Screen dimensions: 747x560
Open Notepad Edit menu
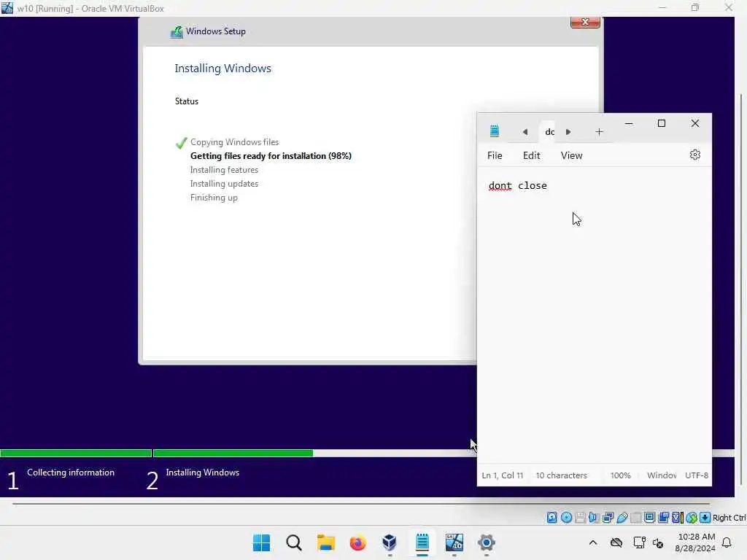(531, 155)
